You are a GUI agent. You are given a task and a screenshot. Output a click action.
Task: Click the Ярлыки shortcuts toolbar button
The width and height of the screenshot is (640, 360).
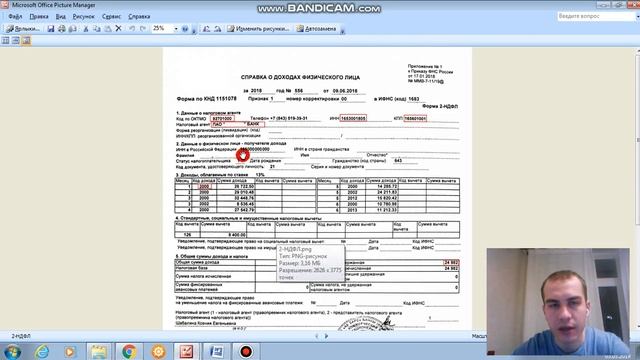(23, 29)
